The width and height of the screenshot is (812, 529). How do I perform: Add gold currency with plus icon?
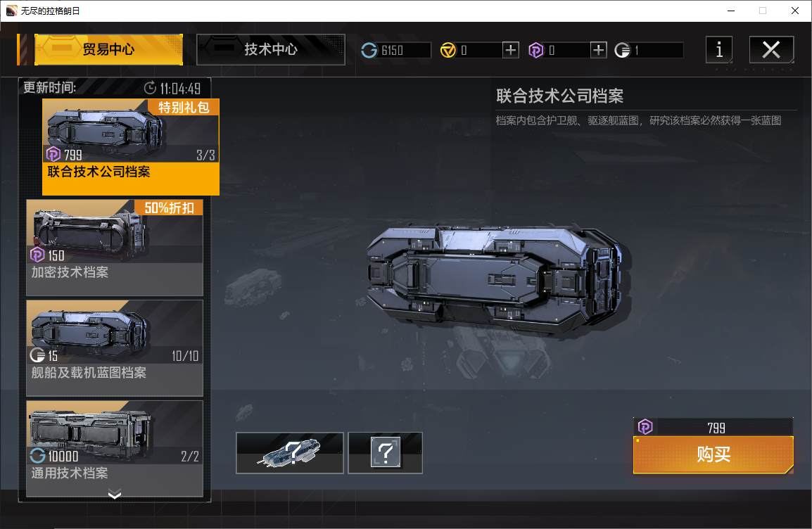tap(511, 50)
